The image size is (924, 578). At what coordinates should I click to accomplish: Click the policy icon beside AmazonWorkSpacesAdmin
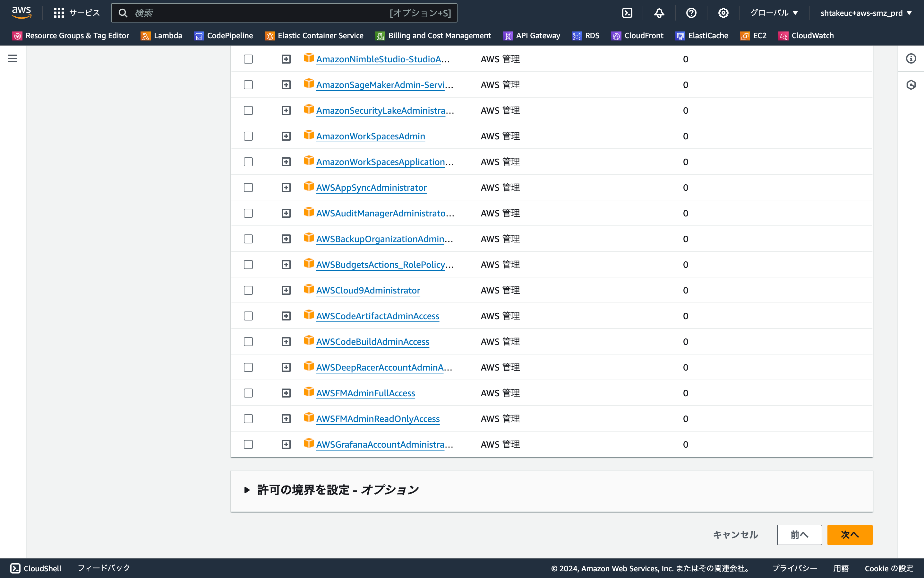point(309,135)
